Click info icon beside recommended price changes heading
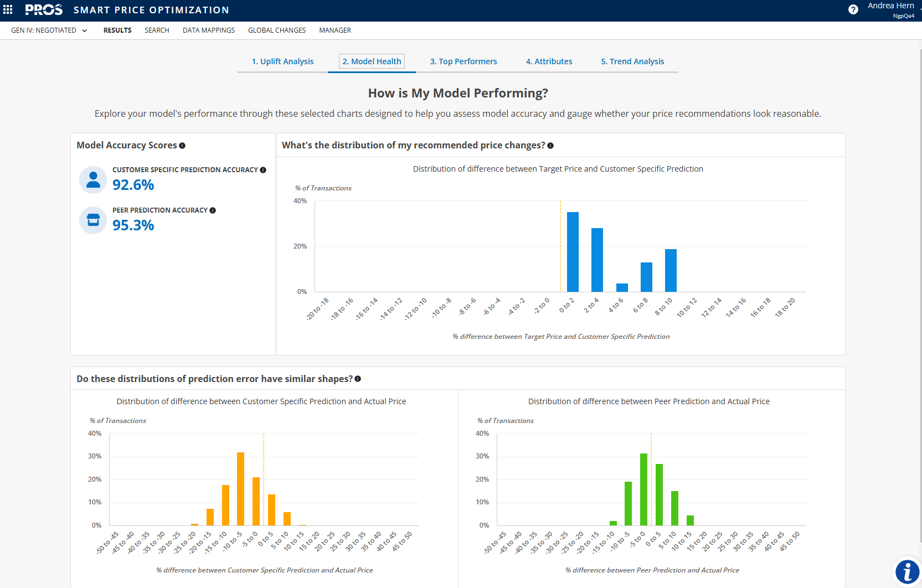 tap(550, 146)
